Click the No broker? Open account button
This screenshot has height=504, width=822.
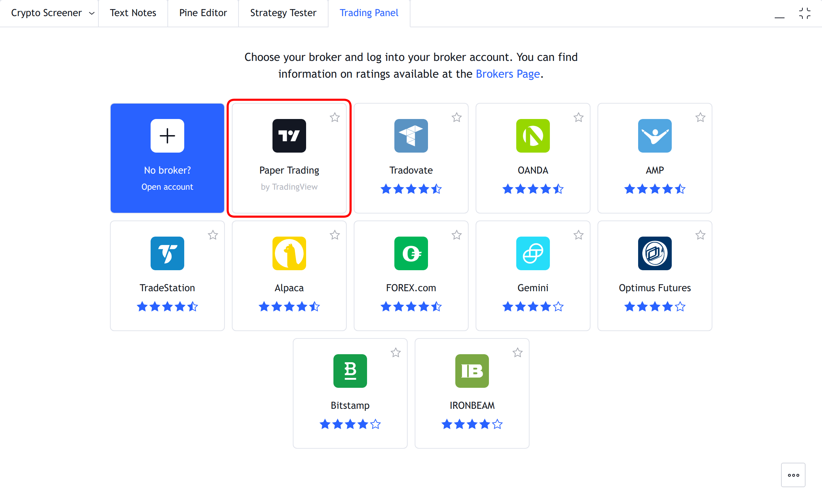[x=167, y=158]
